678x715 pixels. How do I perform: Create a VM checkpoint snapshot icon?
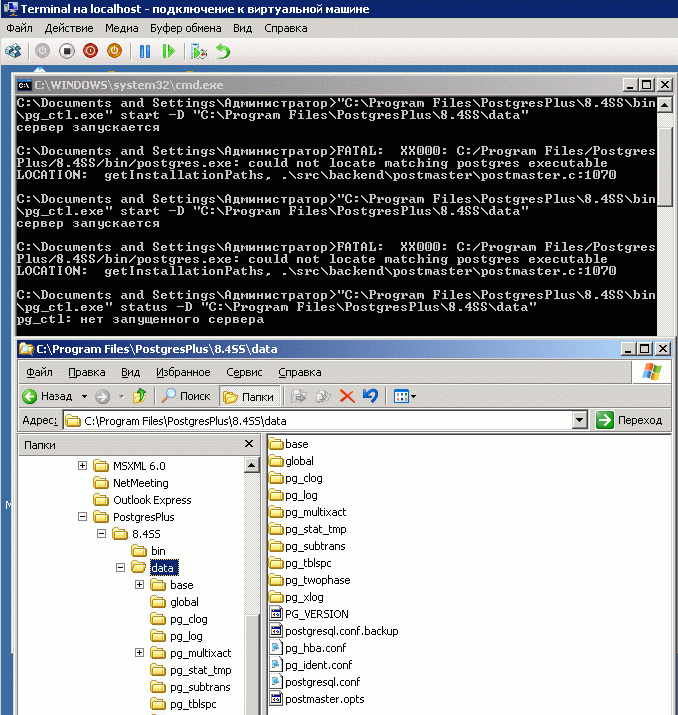click(199, 51)
